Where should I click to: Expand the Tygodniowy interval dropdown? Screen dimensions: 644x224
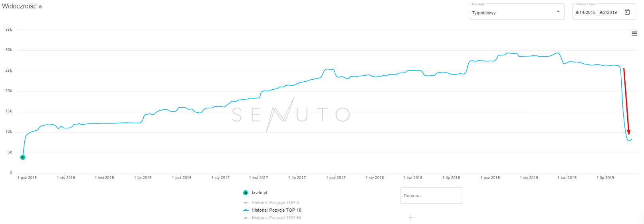pyautogui.click(x=516, y=13)
